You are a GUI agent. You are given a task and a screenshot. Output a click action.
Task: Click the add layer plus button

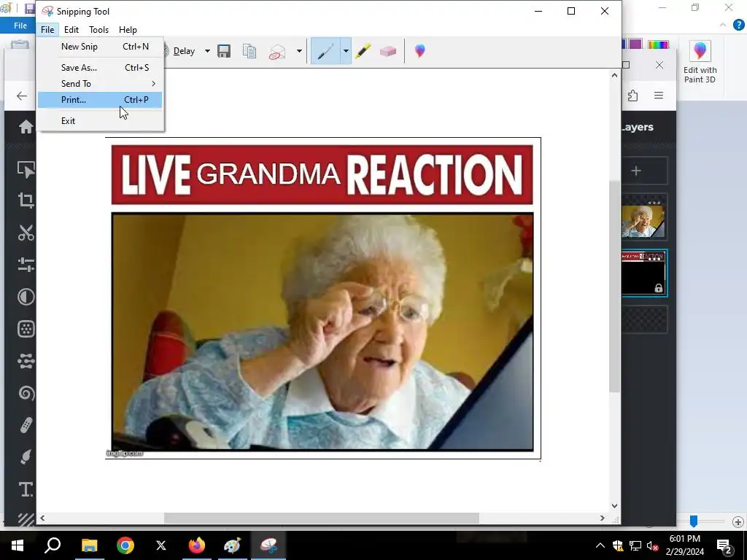(636, 171)
